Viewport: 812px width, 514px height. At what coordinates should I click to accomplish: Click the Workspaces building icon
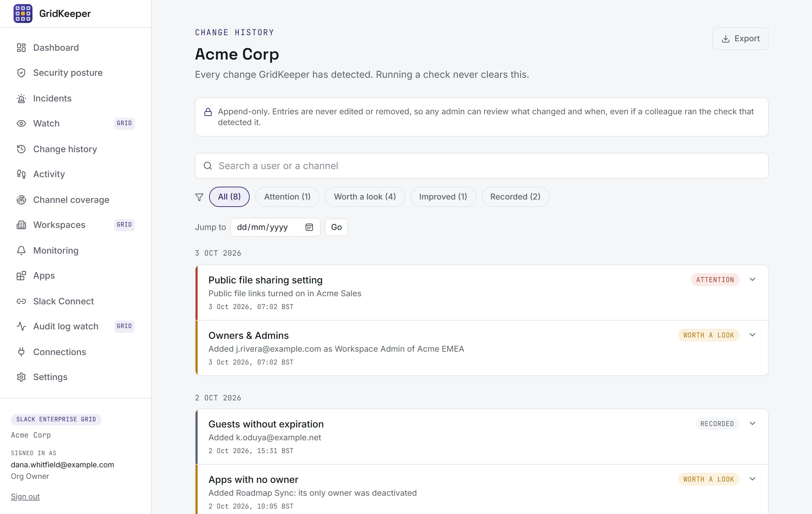tap(21, 225)
